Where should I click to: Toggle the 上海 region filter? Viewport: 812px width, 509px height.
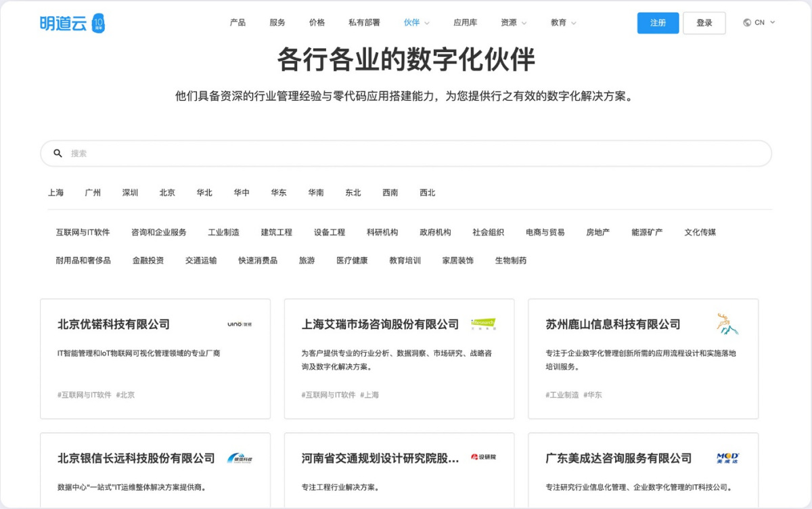[55, 192]
